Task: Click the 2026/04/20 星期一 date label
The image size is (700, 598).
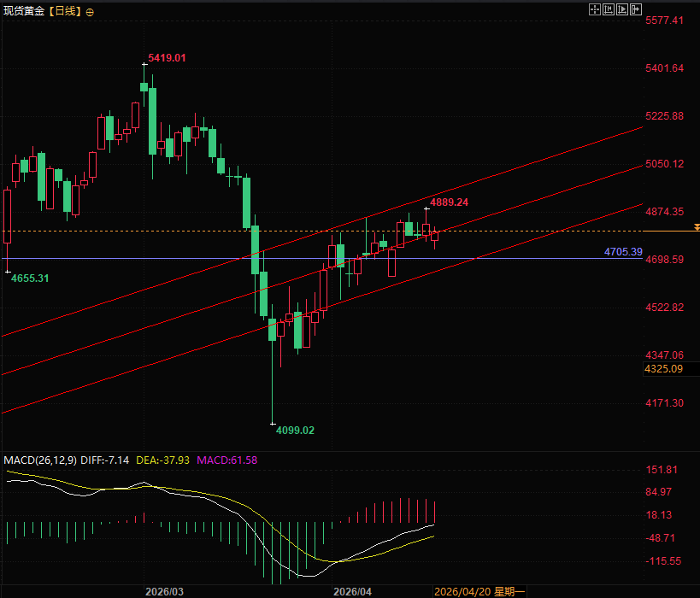Action: tap(479, 592)
